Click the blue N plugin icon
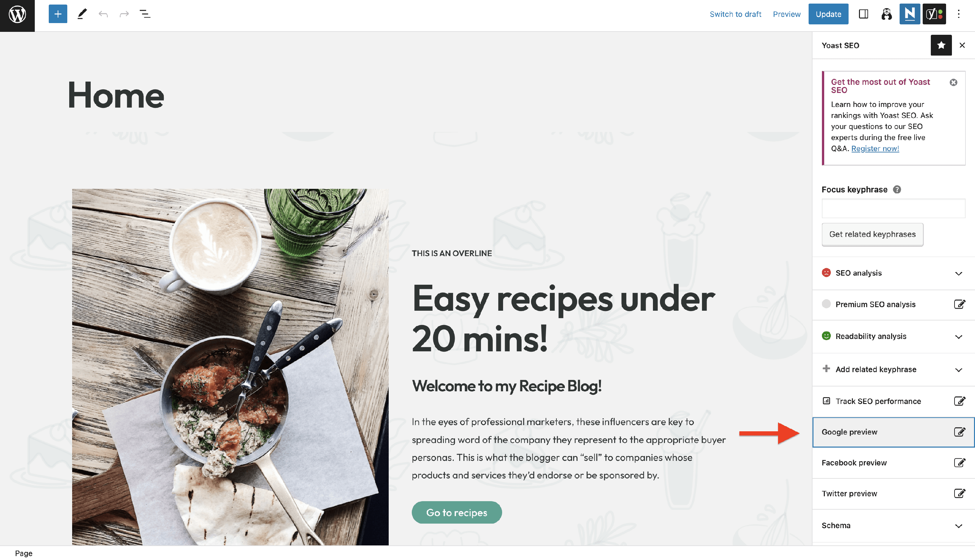 pyautogui.click(x=910, y=14)
